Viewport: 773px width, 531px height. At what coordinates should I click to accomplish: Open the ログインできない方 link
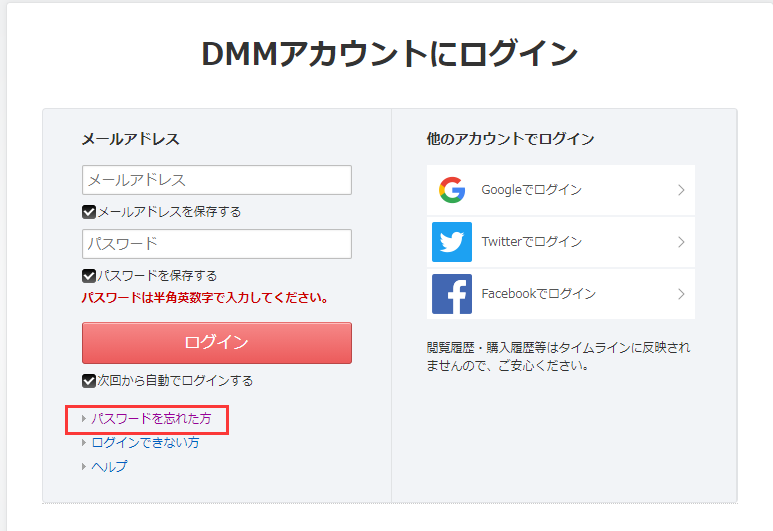(x=145, y=442)
